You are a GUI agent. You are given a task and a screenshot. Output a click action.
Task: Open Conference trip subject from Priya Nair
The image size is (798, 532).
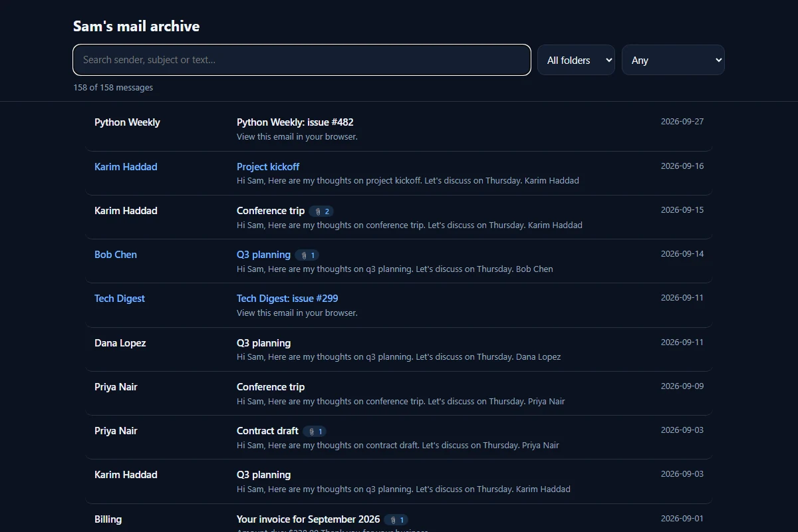click(271, 387)
